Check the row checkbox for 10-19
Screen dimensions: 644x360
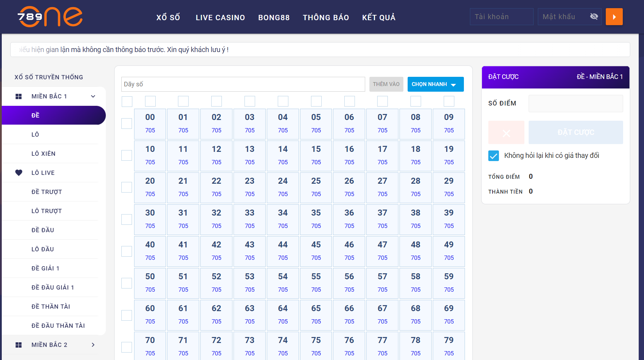(x=127, y=155)
